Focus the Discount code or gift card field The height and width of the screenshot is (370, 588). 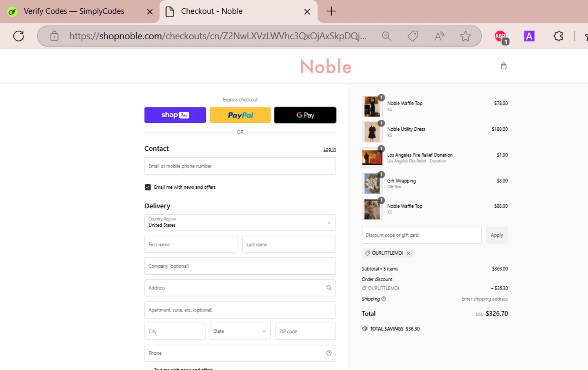[x=422, y=235]
